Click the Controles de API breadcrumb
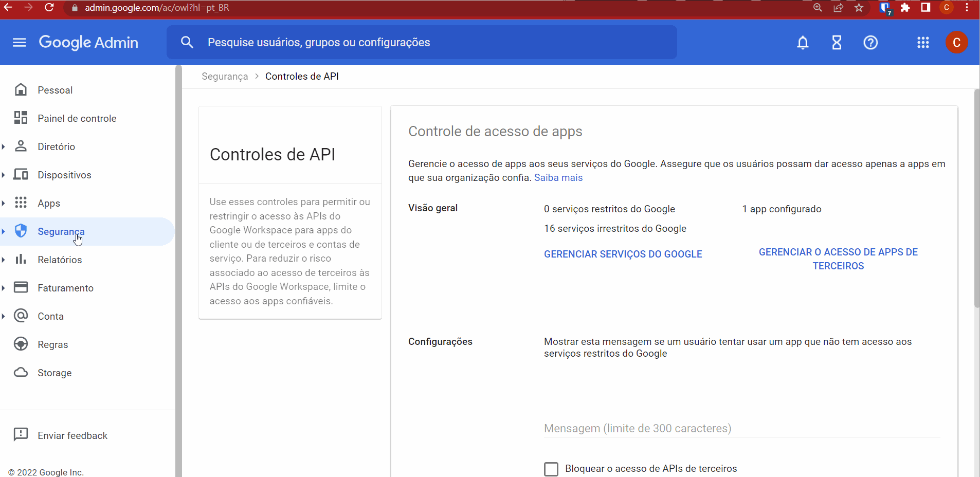 302,77
